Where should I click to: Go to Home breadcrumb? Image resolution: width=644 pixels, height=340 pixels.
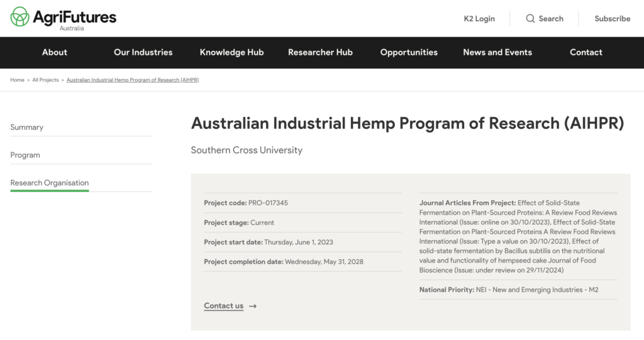pos(17,80)
